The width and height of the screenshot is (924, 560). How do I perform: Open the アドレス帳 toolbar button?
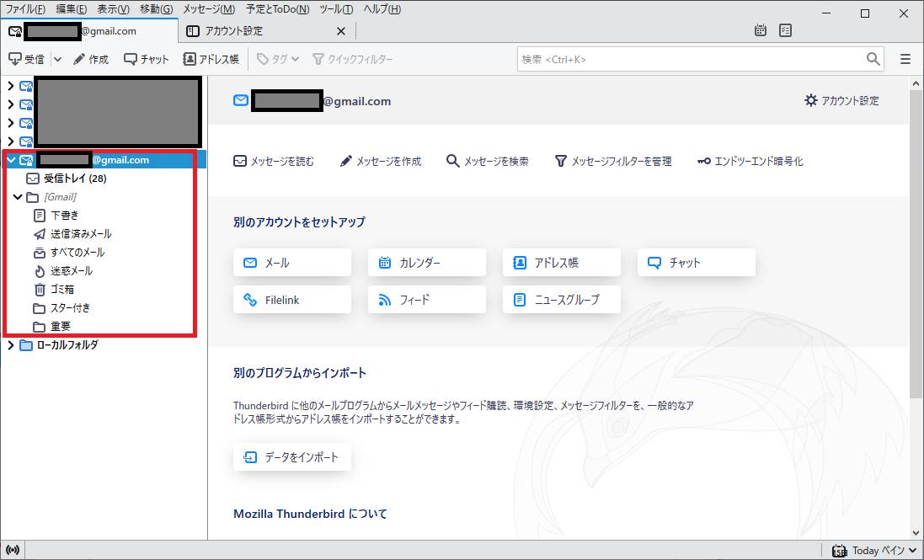[x=211, y=59]
